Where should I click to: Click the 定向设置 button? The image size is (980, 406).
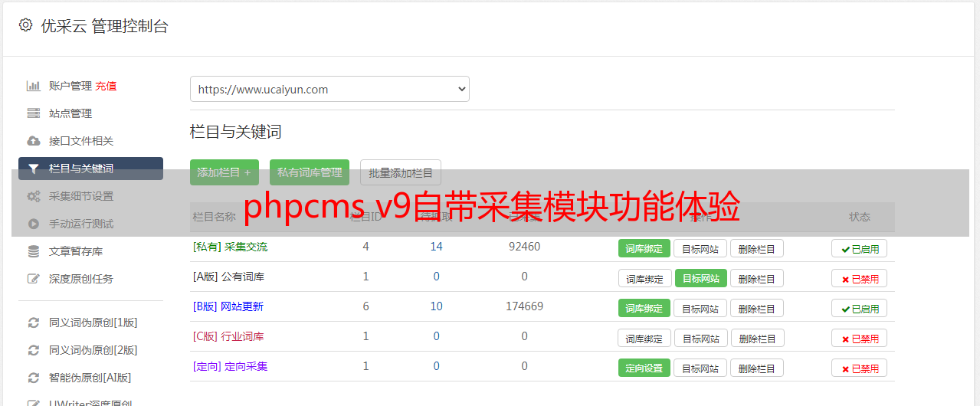644,368
